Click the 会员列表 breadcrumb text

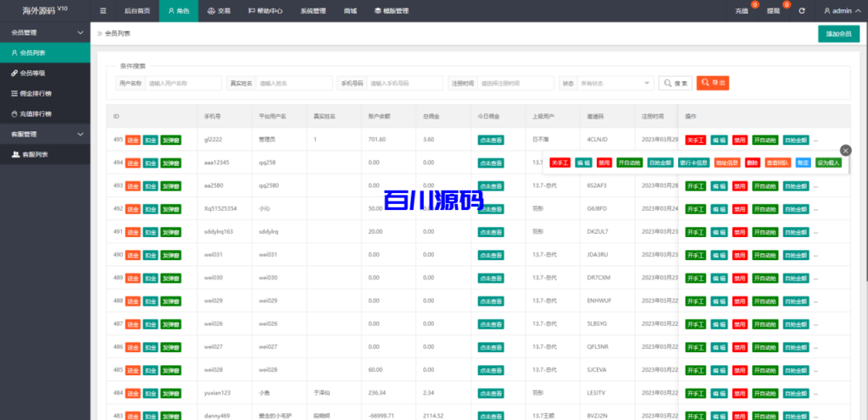(x=117, y=34)
